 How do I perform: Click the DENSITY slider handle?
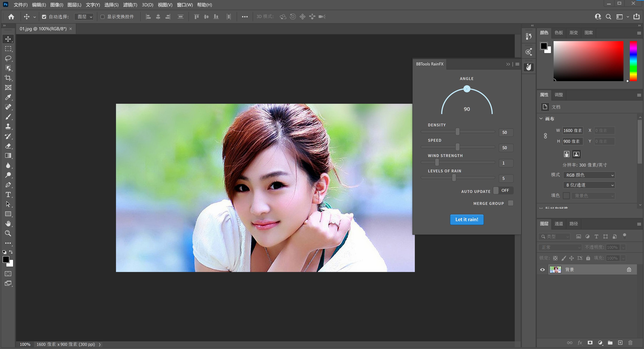click(457, 132)
